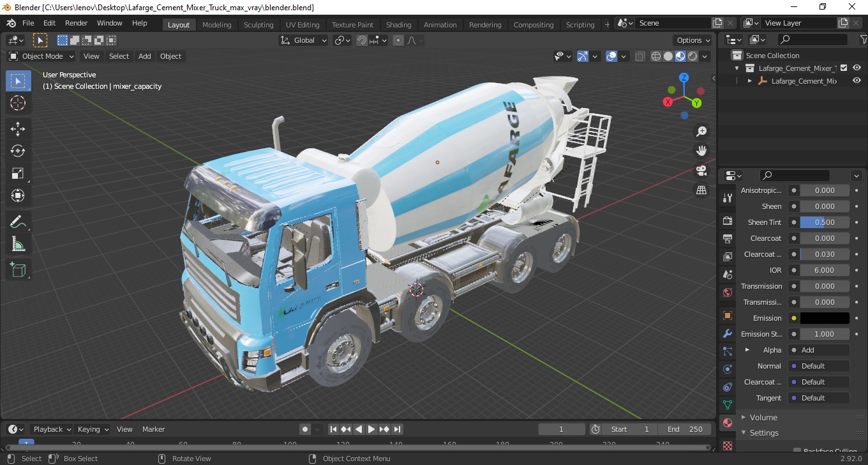Screen dimensions: 868x465
Task: Choose the Measure ruler tool
Action: 18,244
